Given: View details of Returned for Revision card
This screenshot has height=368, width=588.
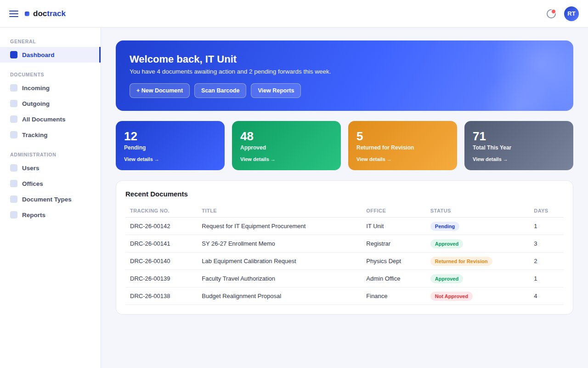Looking at the screenshot, I should point(374,160).
